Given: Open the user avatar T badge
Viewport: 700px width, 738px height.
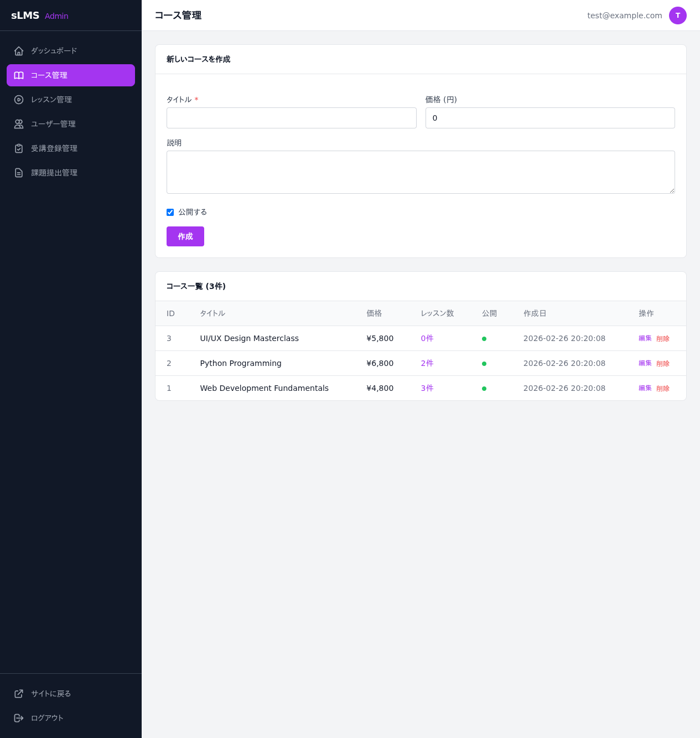Looking at the screenshot, I should [677, 16].
